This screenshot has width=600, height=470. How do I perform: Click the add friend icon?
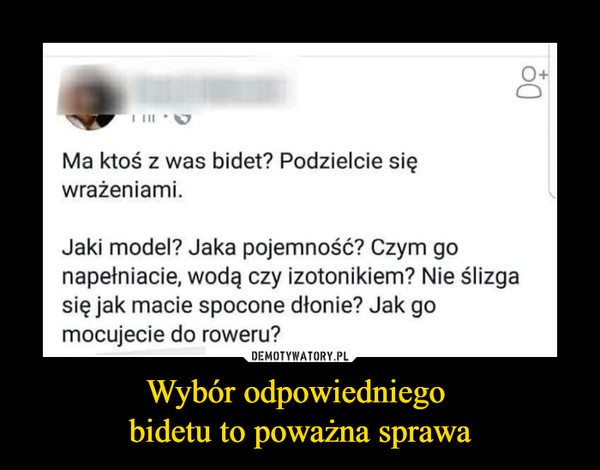pos(531,83)
